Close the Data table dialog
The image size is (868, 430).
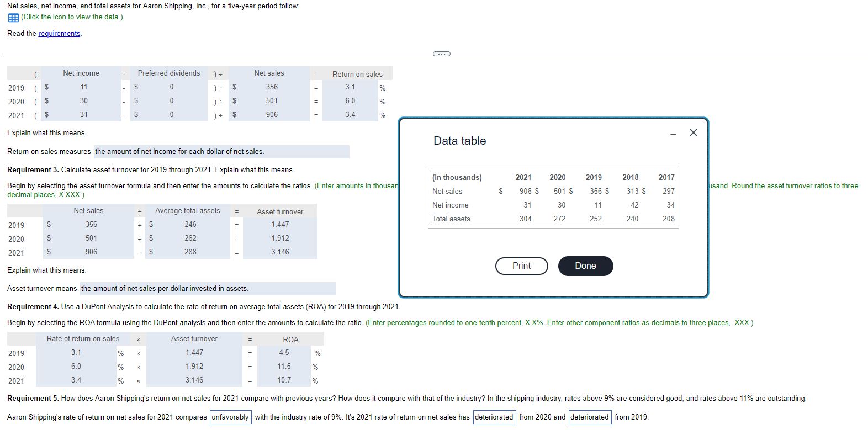click(x=694, y=132)
